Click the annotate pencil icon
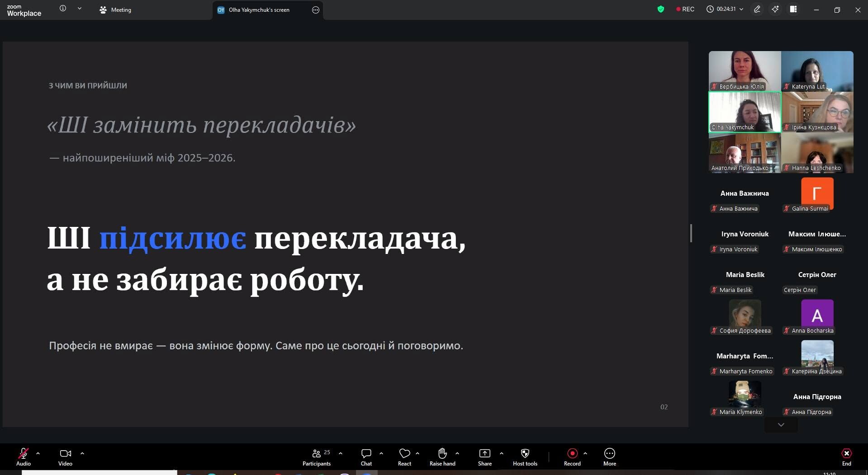This screenshot has height=475, width=868. tap(757, 9)
